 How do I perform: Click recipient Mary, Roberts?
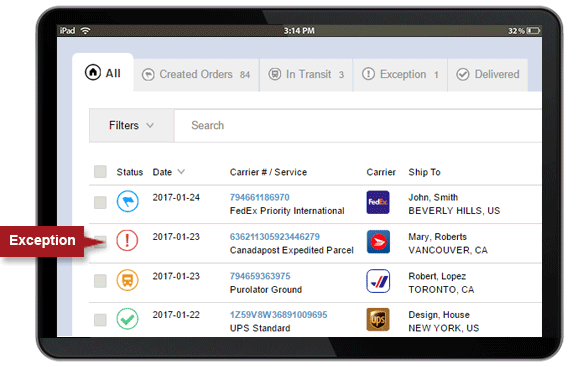(438, 237)
